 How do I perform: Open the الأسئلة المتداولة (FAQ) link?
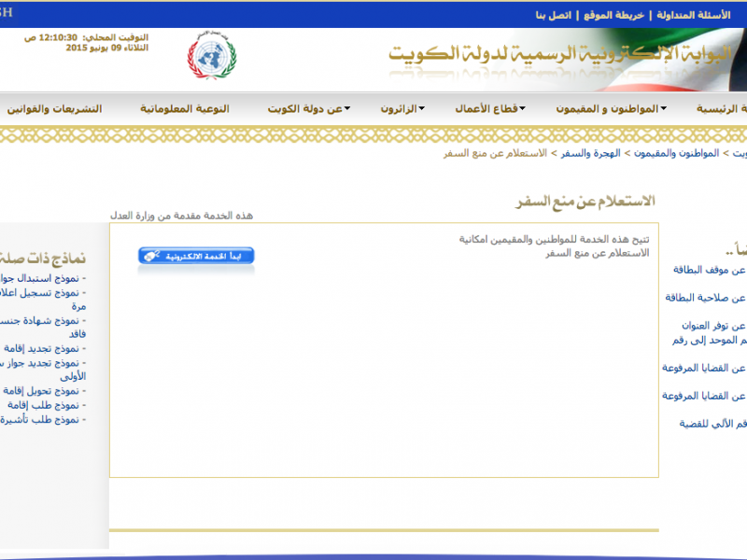click(x=693, y=15)
